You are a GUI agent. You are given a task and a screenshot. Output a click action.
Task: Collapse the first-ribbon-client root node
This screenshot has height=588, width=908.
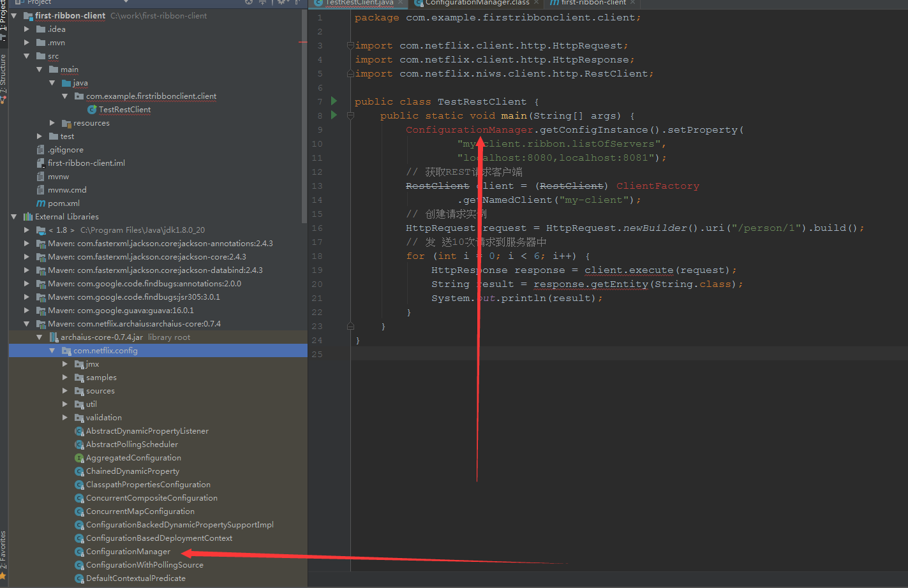pyautogui.click(x=14, y=16)
